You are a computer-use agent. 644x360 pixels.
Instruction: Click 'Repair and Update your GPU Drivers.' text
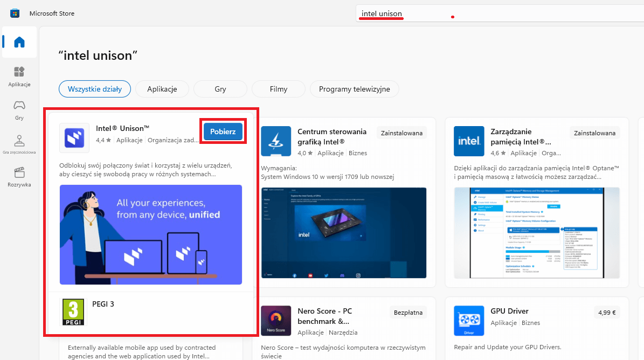(x=508, y=347)
